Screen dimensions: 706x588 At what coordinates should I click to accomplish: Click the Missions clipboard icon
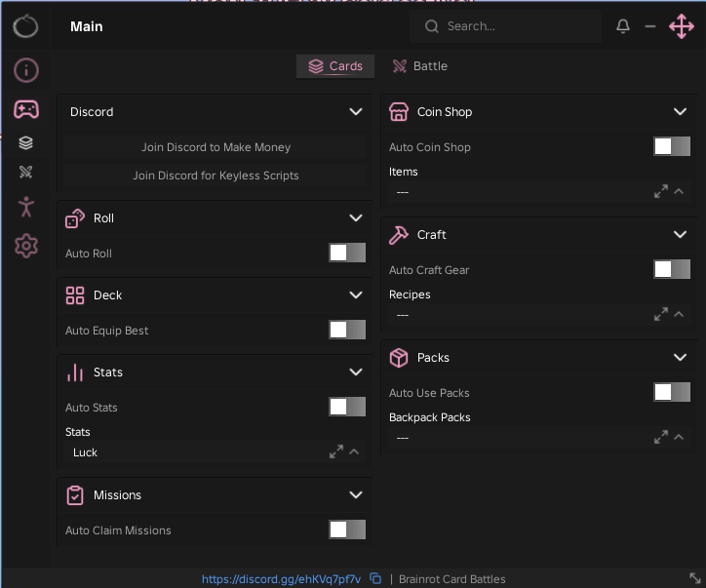[75, 495]
